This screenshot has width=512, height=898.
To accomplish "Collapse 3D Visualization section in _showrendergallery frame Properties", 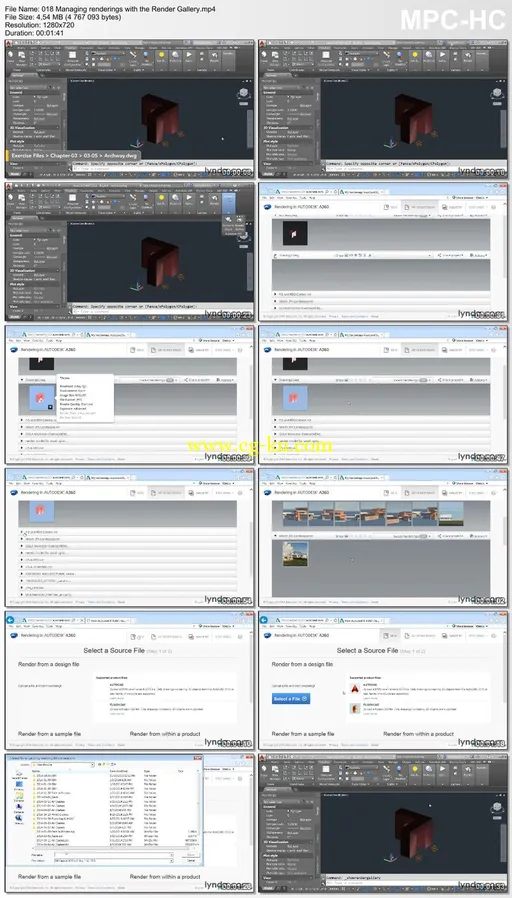I will (289, 842).
